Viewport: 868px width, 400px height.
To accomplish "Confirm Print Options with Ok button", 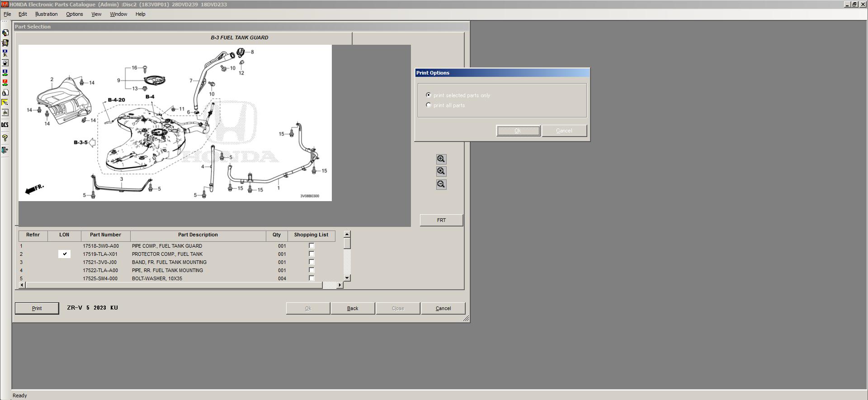I will [518, 131].
